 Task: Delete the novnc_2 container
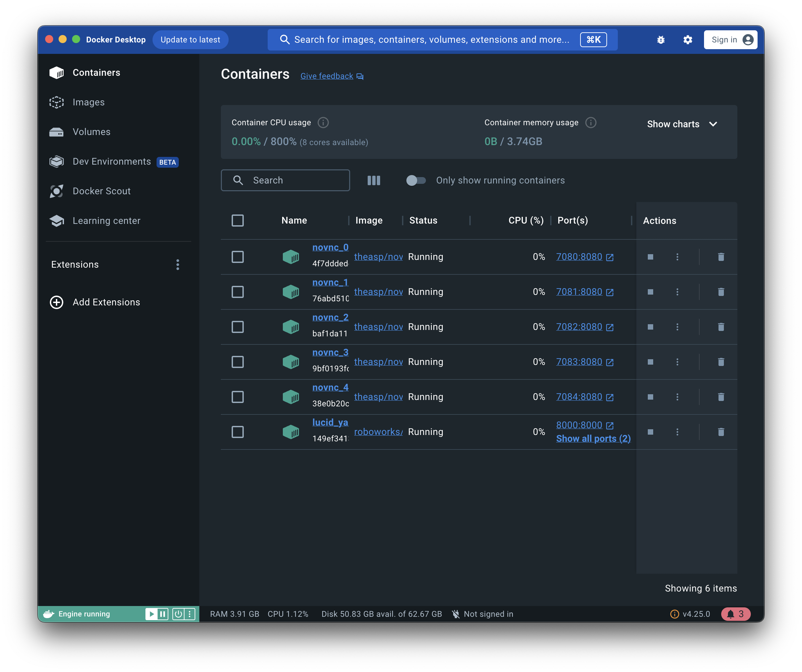(721, 327)
